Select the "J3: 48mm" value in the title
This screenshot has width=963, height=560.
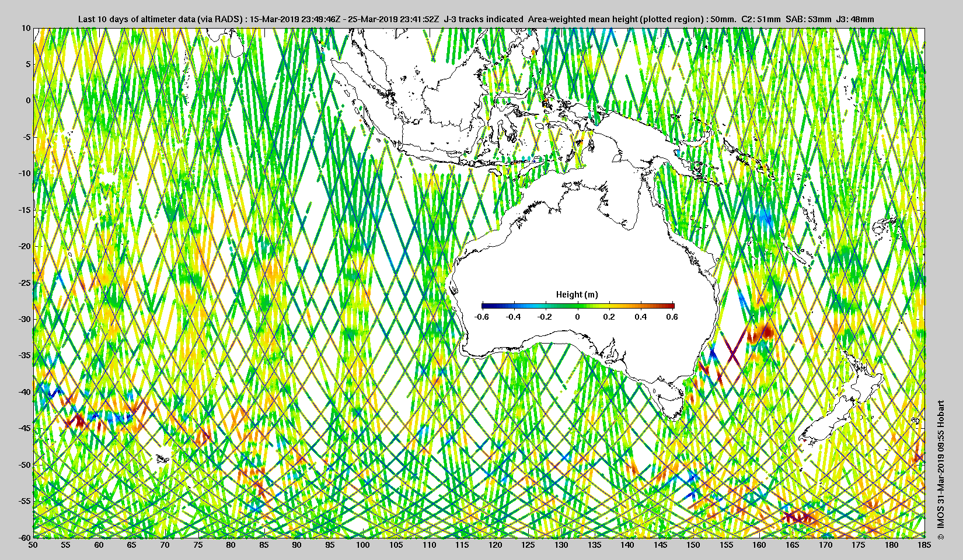(855, 19)
